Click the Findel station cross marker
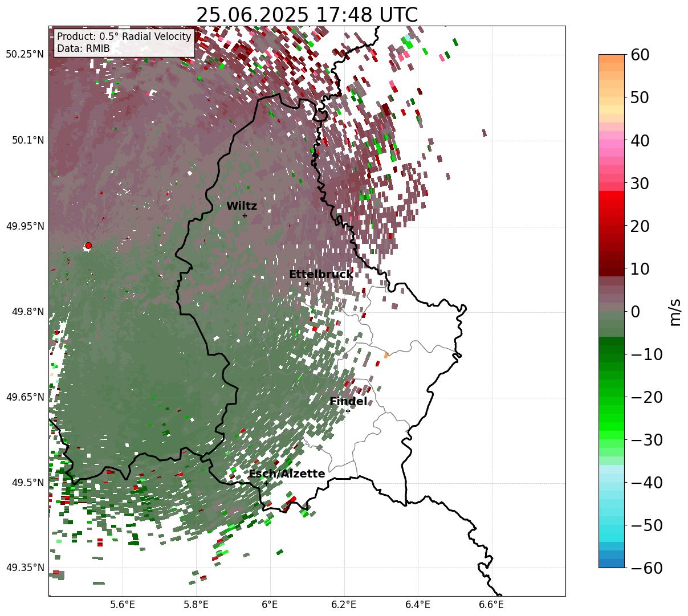 348,411
